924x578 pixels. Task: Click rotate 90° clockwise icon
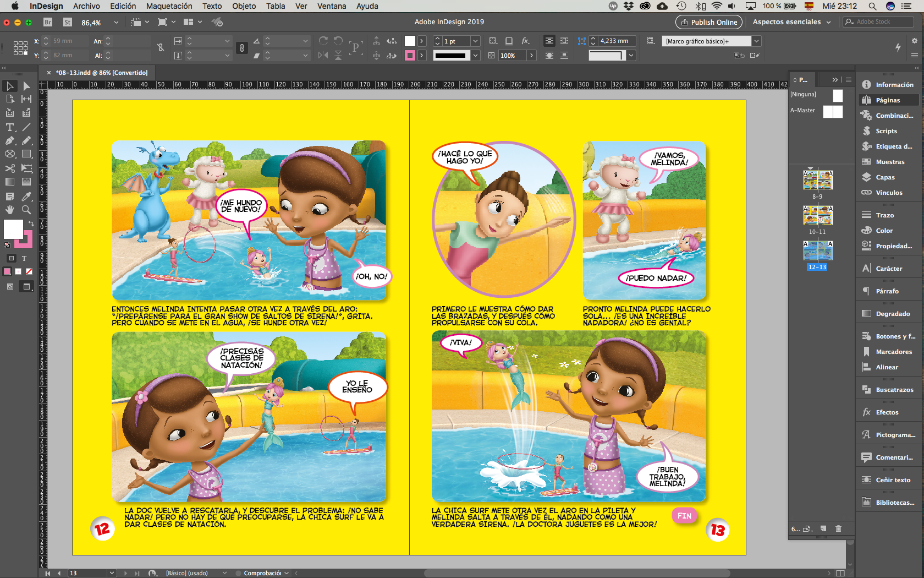(323, 41)
